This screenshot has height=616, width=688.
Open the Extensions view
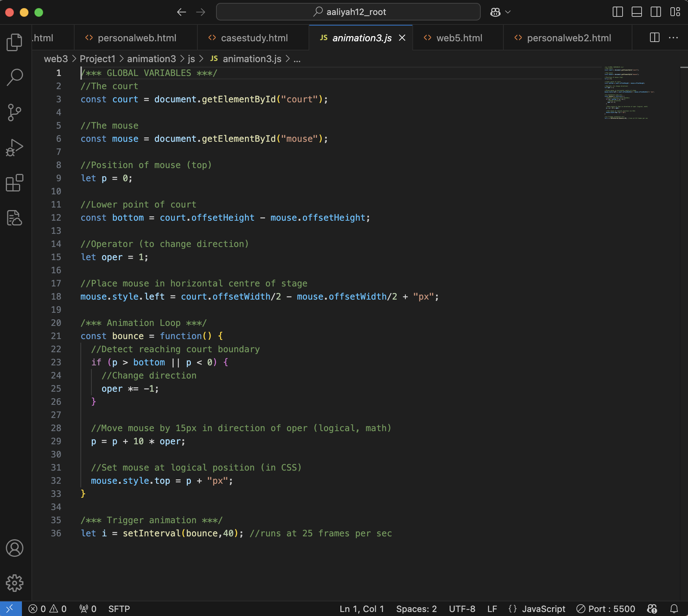pyautogui.click(x=15, y=183)
